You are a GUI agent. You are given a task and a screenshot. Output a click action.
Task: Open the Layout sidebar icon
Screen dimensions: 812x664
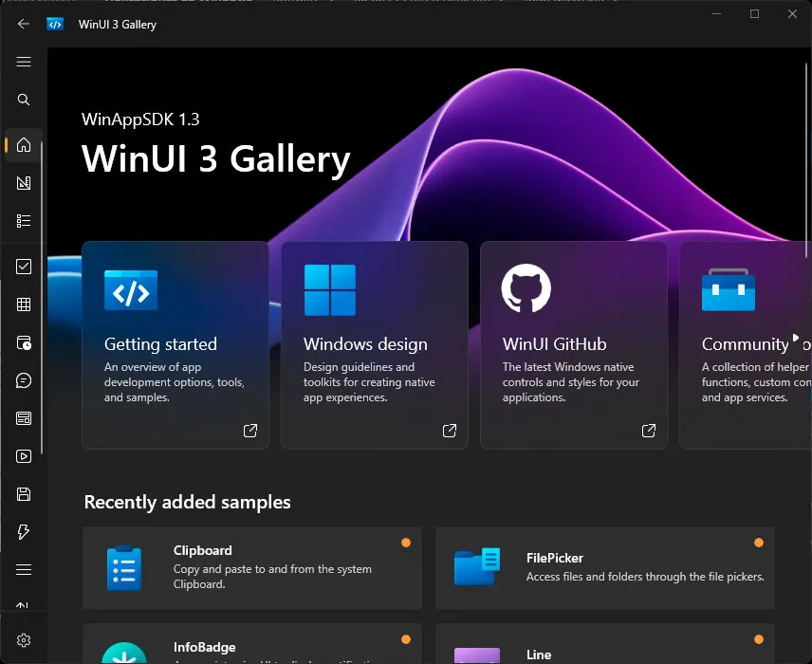coord(24,418)
